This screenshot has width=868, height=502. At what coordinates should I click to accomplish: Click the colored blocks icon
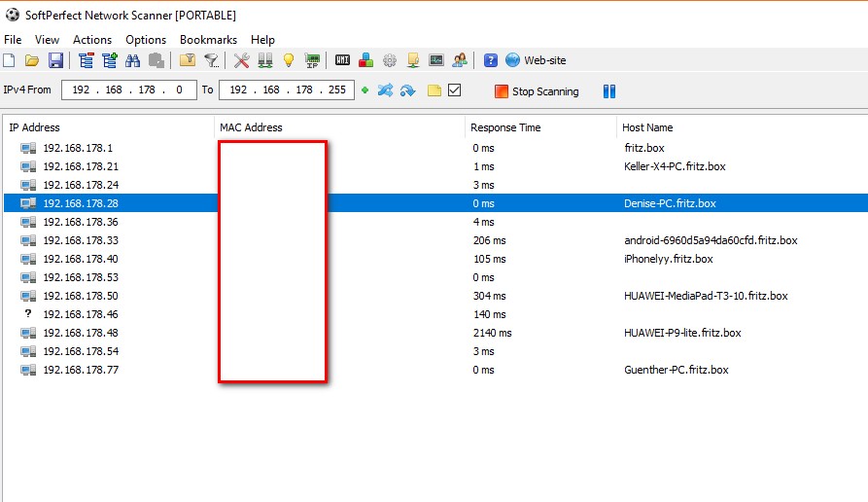pyautogui.click(x=365, y=60)
